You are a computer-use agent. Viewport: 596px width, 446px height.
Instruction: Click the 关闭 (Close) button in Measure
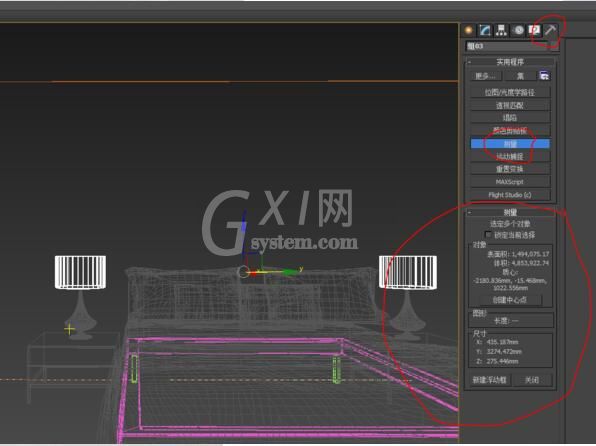(x=531, y=380)
